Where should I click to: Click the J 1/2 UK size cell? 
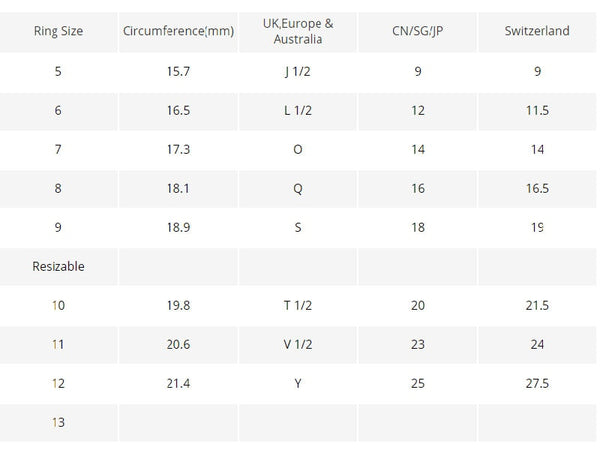coord(298,72)
